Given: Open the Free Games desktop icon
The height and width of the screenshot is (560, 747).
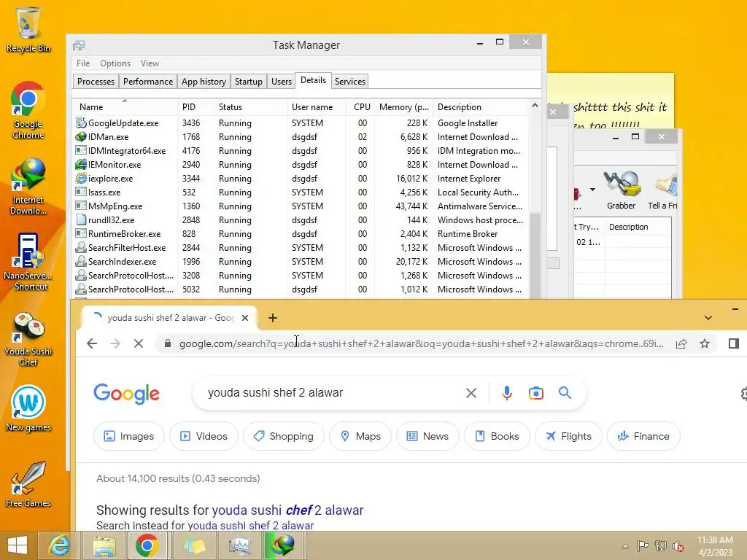Looking at the screenshot, I should [28, 484].
